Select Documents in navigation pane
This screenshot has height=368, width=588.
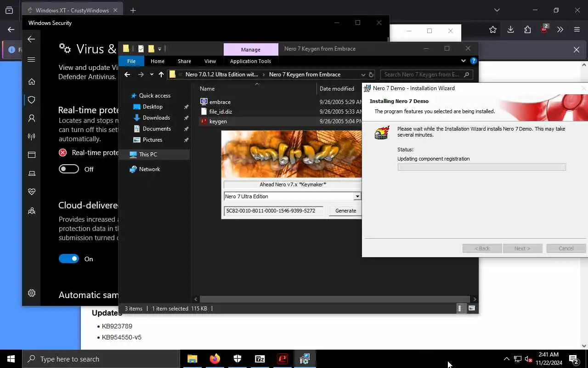tap(157, 129)
